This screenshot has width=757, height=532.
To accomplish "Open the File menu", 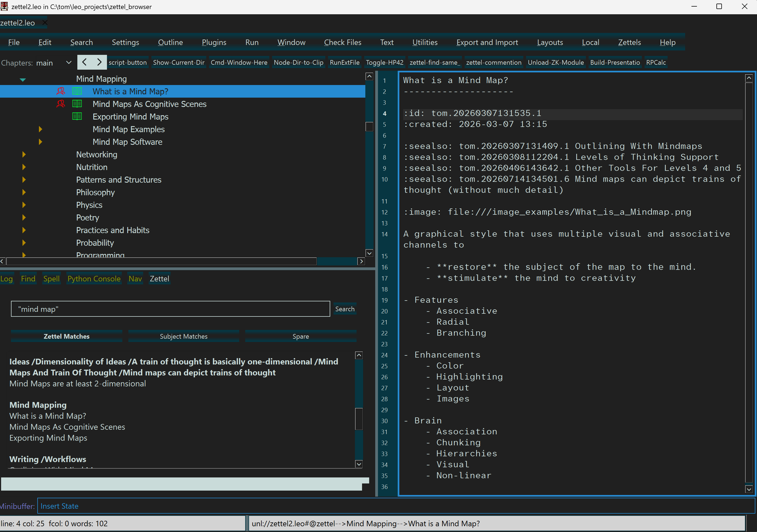I will tap(14, 42).
